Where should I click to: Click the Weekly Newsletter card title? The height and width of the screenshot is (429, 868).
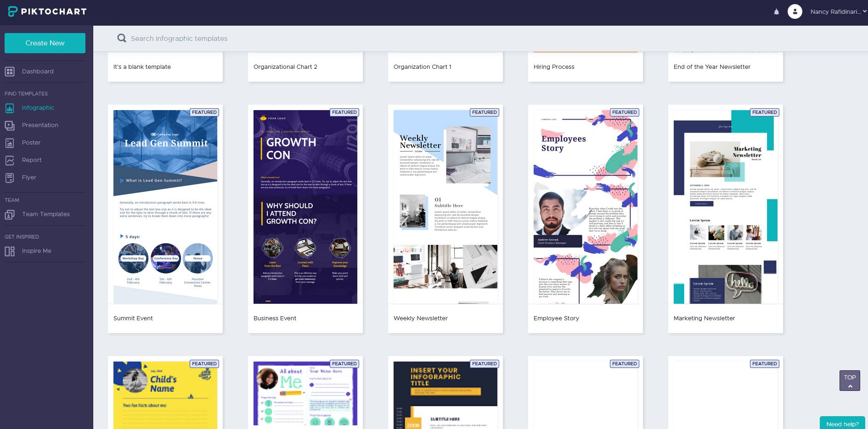pyautogui.click(x=421, y=318)
